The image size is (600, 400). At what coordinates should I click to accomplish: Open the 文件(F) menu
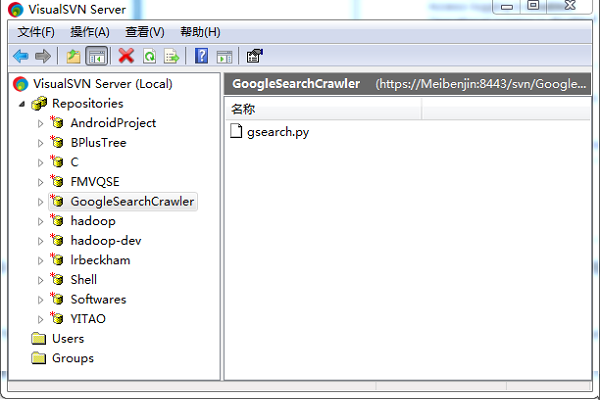[36, 32]
